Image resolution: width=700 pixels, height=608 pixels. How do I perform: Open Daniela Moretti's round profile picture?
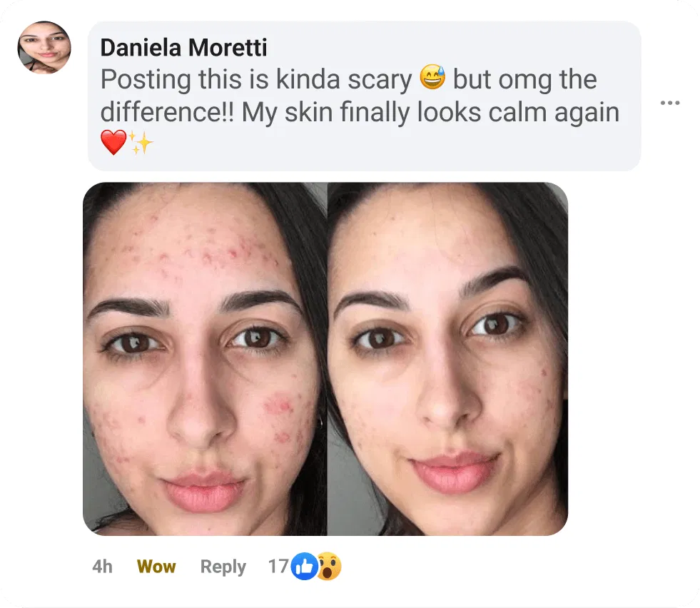[44, 47]
